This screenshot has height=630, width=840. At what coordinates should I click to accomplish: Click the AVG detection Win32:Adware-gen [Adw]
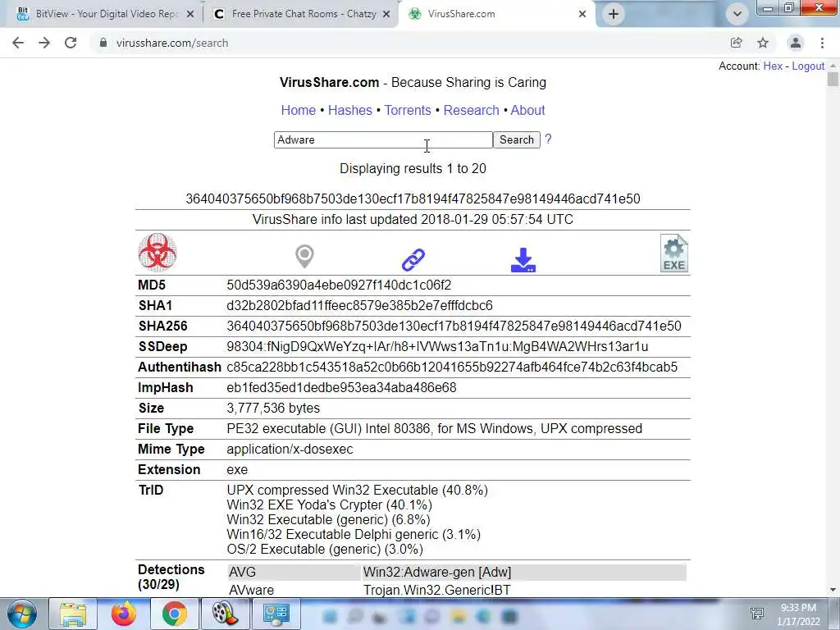[x=437, y=572]
